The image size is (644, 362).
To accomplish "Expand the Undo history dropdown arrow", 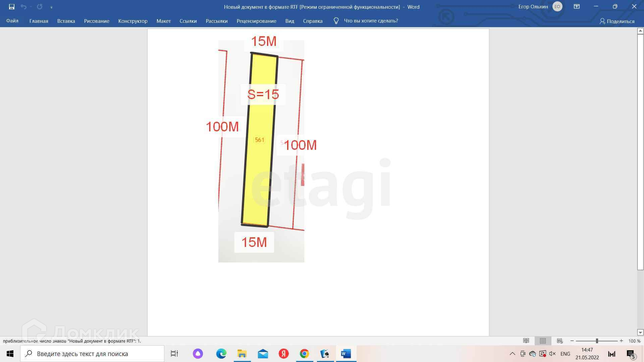I will 31,7.
